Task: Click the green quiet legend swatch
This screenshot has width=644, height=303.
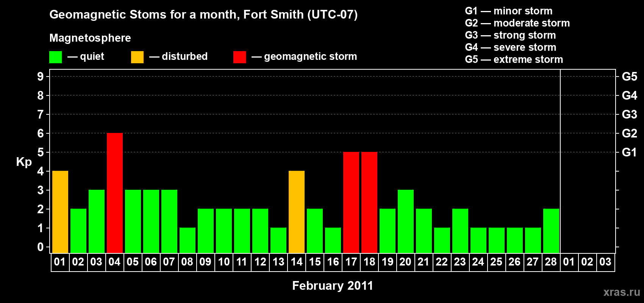Action: (55, 57)
